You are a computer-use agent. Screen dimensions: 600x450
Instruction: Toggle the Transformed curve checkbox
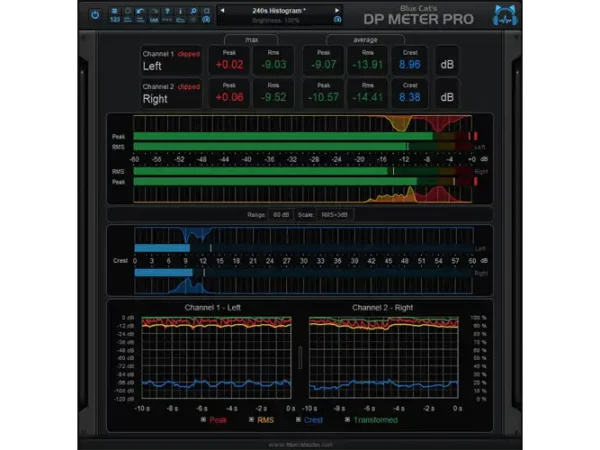[x=347, y=420]
